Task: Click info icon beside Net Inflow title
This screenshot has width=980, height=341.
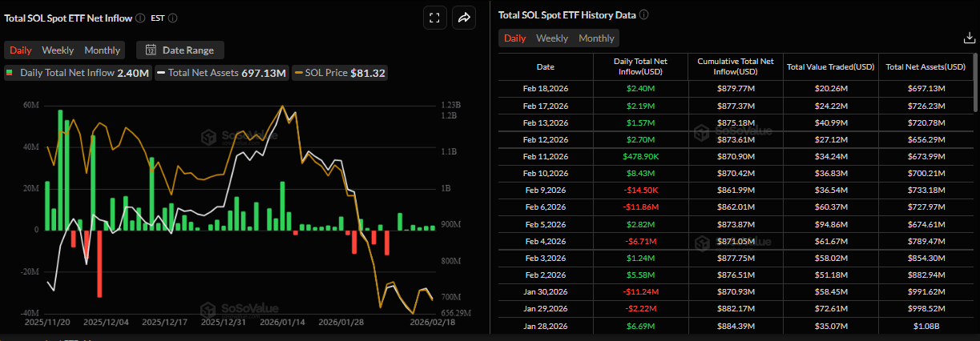Action: pyautogui.click(x=141, y=18)
